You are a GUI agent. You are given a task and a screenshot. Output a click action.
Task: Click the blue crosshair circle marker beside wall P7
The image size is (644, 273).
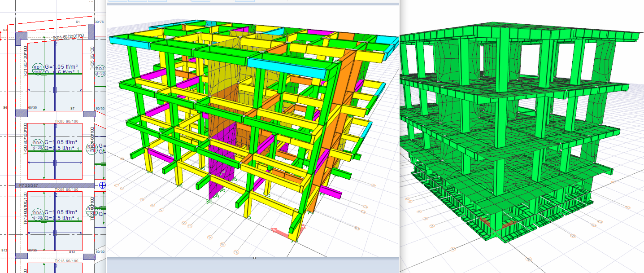click(x=102, y=185)
